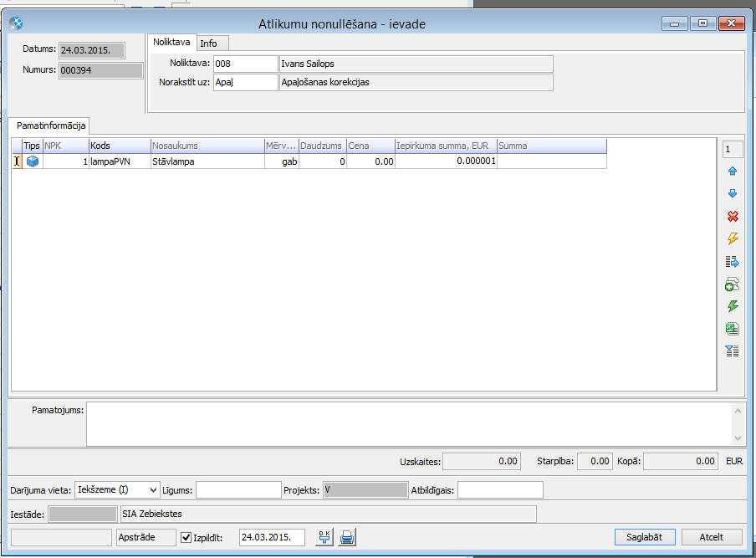Click the Daudzums cell showing 0
This screenshot has width=756, height=558.
[322, 161]
